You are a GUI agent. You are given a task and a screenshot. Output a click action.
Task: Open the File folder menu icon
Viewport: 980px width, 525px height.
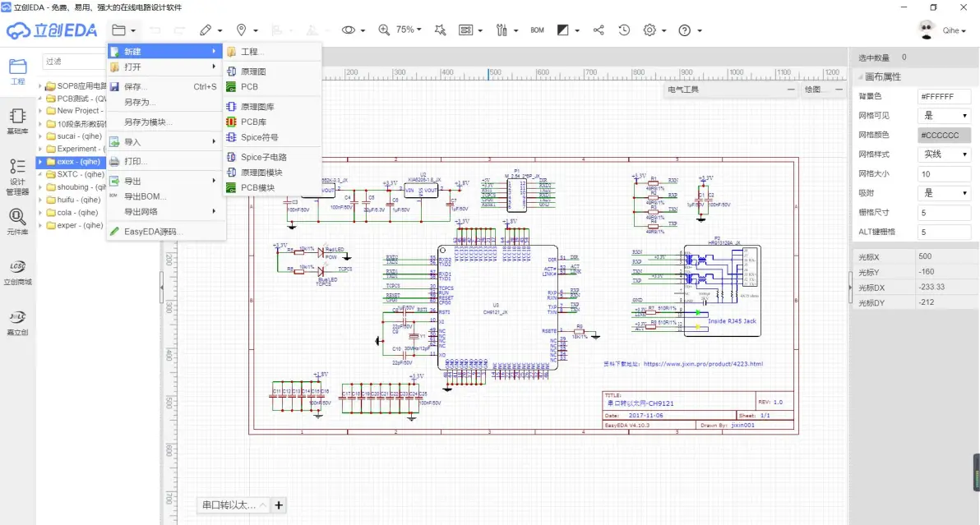(118, 30)
